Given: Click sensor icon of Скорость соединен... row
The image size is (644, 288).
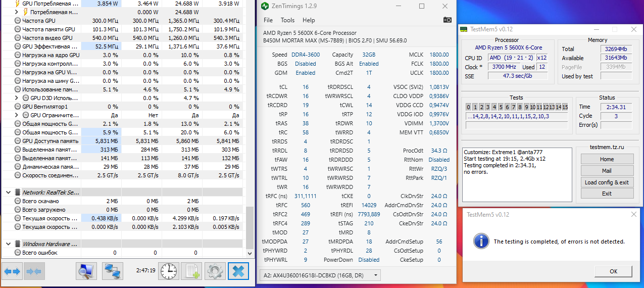Looking at the screenshot, I should tap(18, 175).
